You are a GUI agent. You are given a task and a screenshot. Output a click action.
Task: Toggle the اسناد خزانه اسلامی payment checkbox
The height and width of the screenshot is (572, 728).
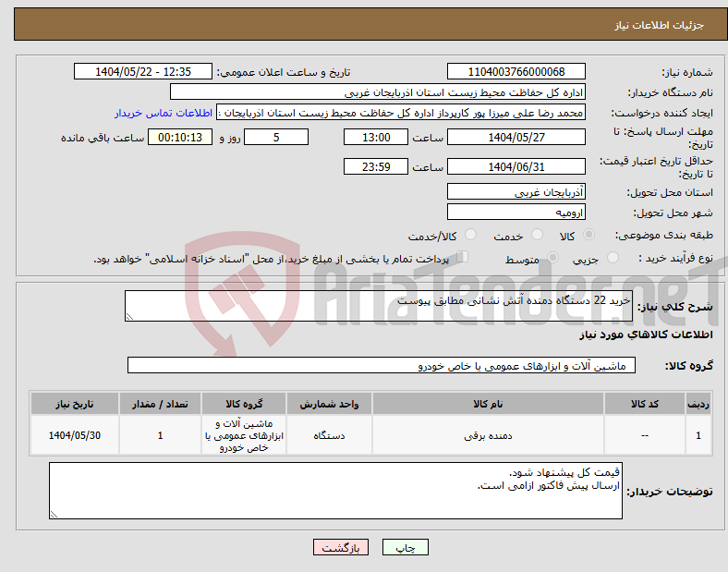[x=463, y=257]
